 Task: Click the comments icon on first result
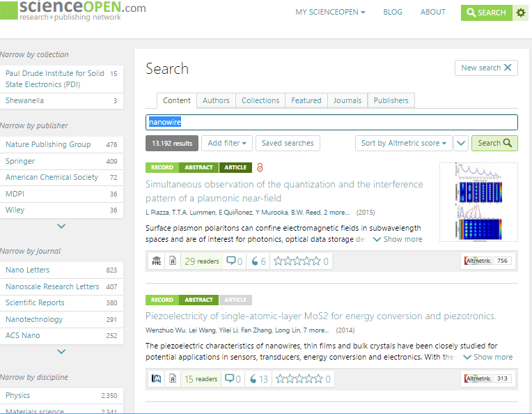click(x=231, y=261)
